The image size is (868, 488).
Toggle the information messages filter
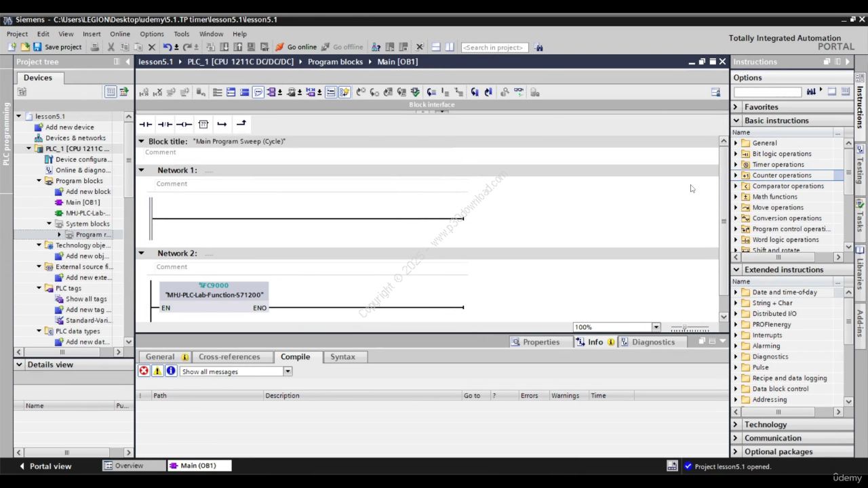tap(171, 371)
